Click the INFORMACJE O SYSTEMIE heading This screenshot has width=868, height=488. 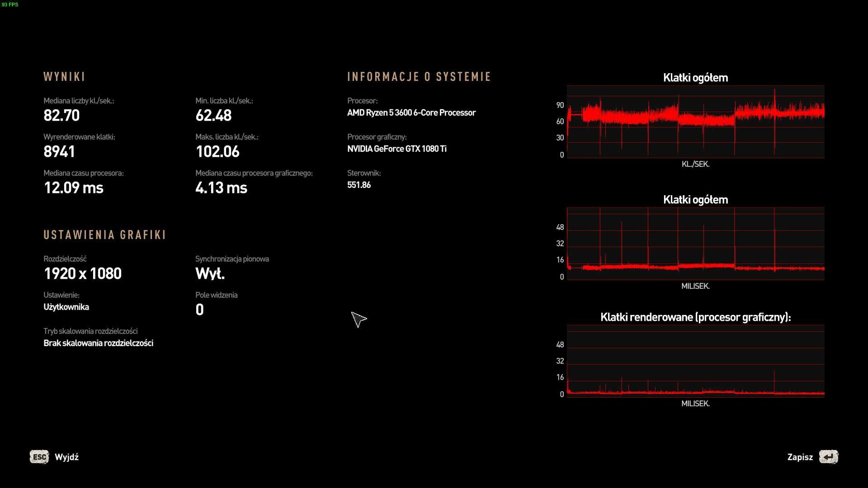tap(419, 77)
